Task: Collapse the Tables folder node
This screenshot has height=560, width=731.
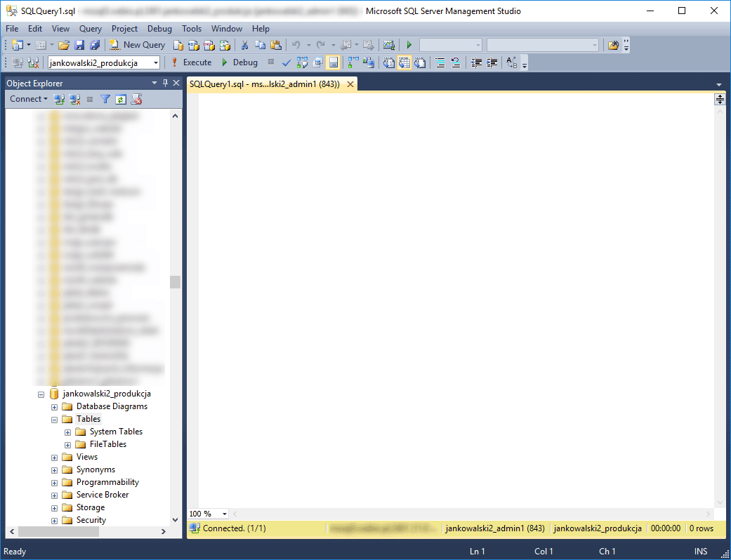Action: pyautogui.click(x=54, y=420)
